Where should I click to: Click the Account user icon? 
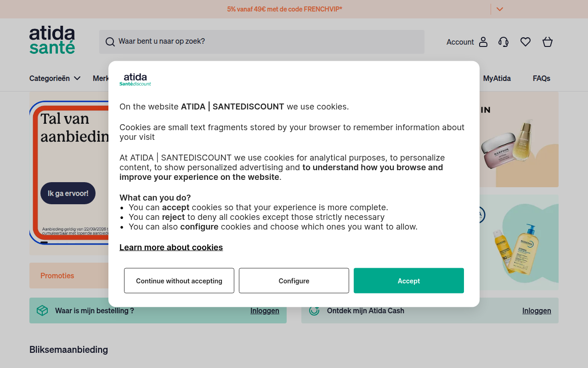(x=483, y=42)
